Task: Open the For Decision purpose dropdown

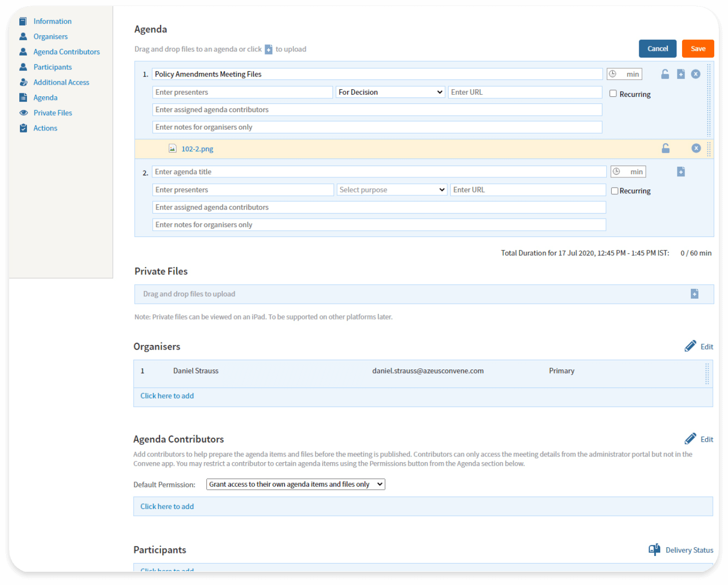Action: pos(390,92)
